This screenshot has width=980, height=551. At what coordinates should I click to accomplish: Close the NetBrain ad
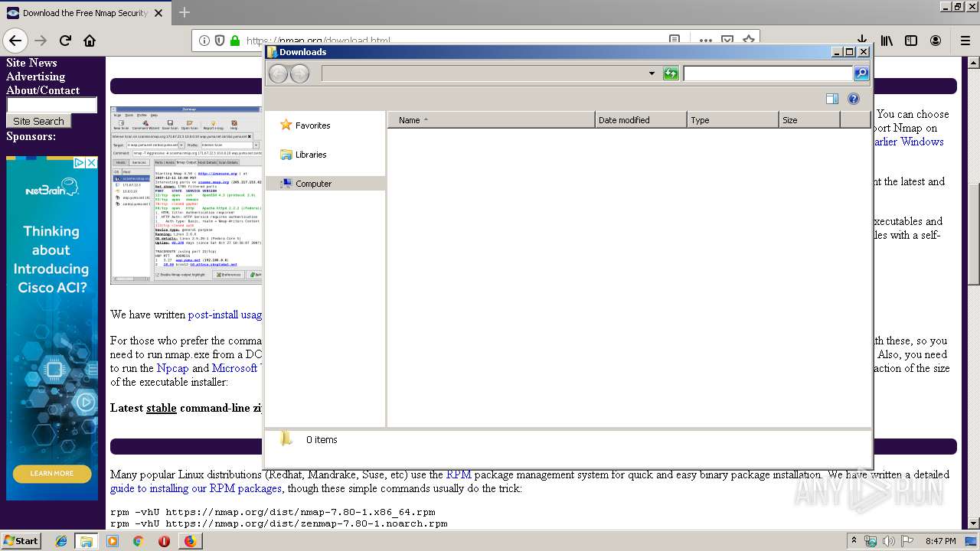point(92,162)
